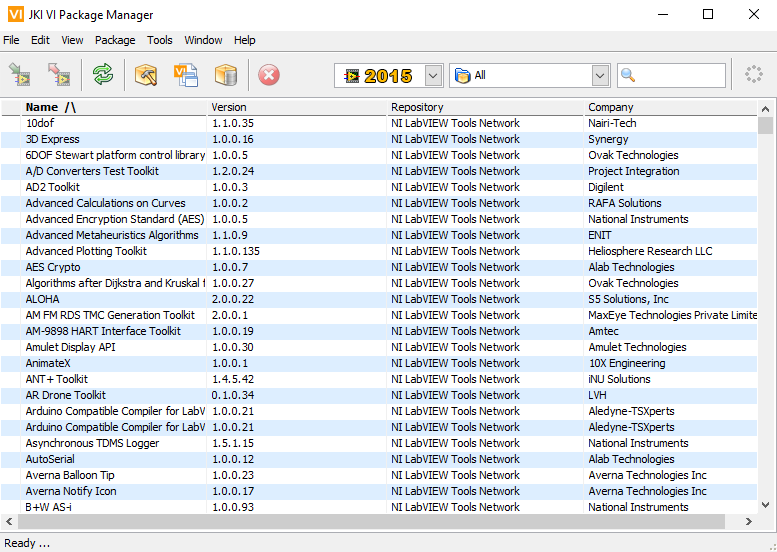Click the horizontal scrollbar right arrow
Image resolution: width=777 pixels, height=552 pixels.
click(x=749, y=521)
